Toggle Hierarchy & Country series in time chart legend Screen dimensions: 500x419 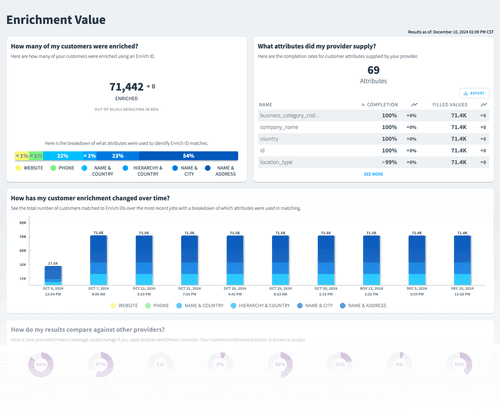click(x=260, y=306)
